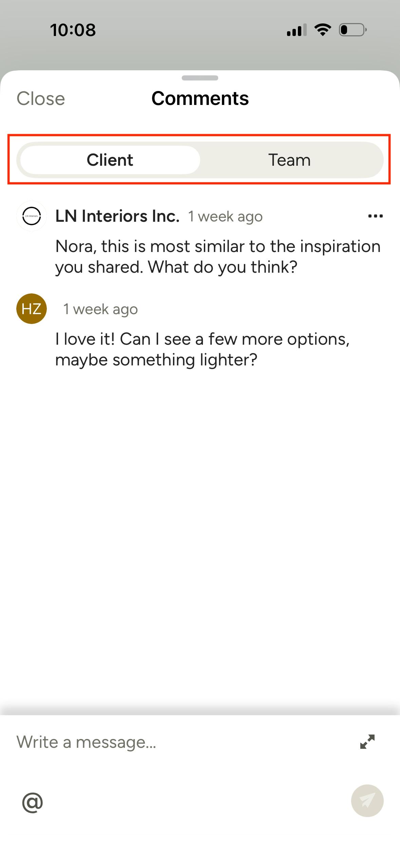Tap the sheet drag handle at top

click(x=200, y=78)
